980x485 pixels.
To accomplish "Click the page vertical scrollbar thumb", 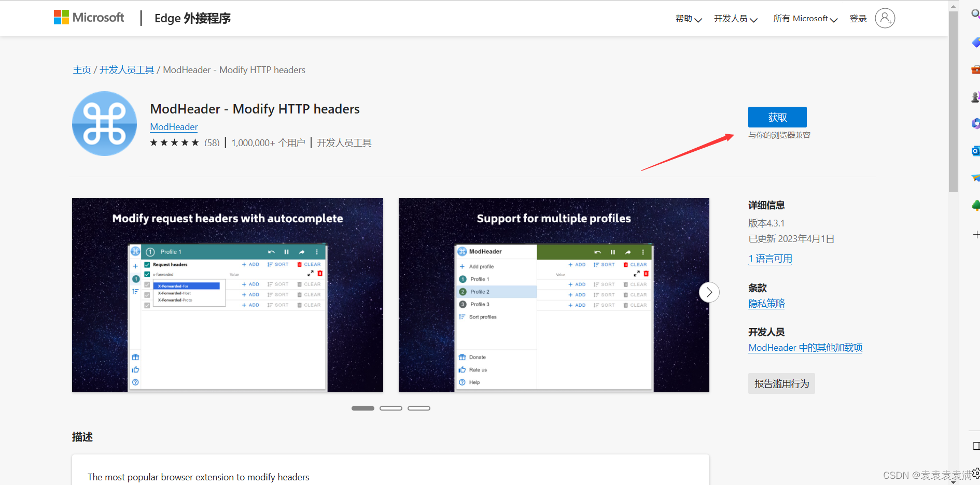I will coord(953,101).
